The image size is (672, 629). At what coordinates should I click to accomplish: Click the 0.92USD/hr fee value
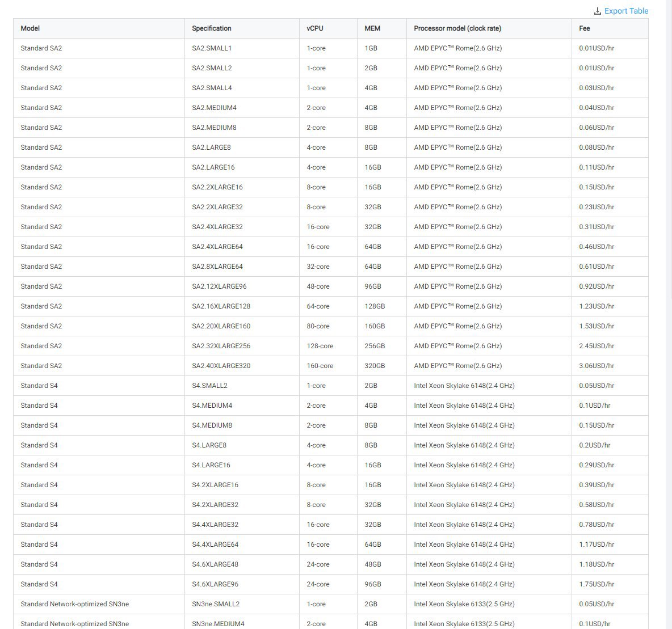[x=597, y=286]
